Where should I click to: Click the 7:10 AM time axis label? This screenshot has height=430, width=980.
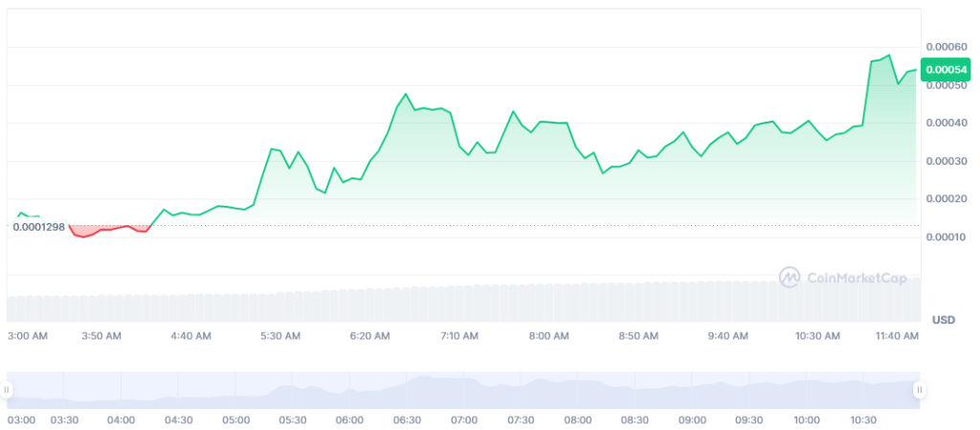point(459,335)
